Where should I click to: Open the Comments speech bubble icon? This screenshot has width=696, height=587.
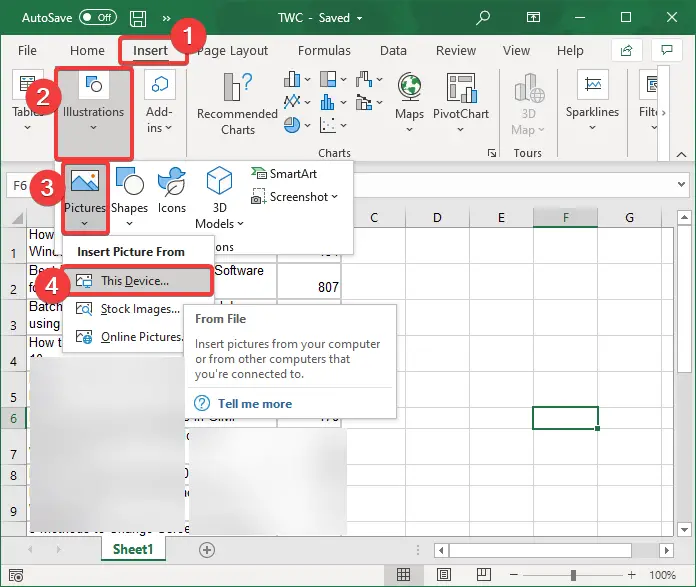[x=667, y=50]
